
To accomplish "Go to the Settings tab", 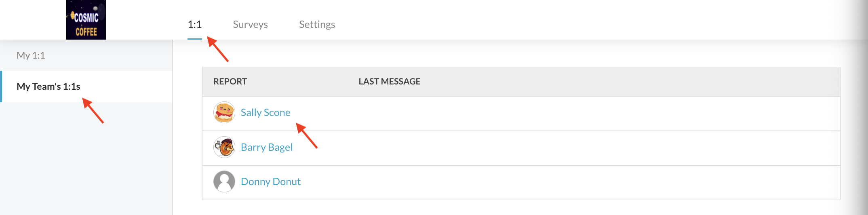I will (x=317, y=25).
